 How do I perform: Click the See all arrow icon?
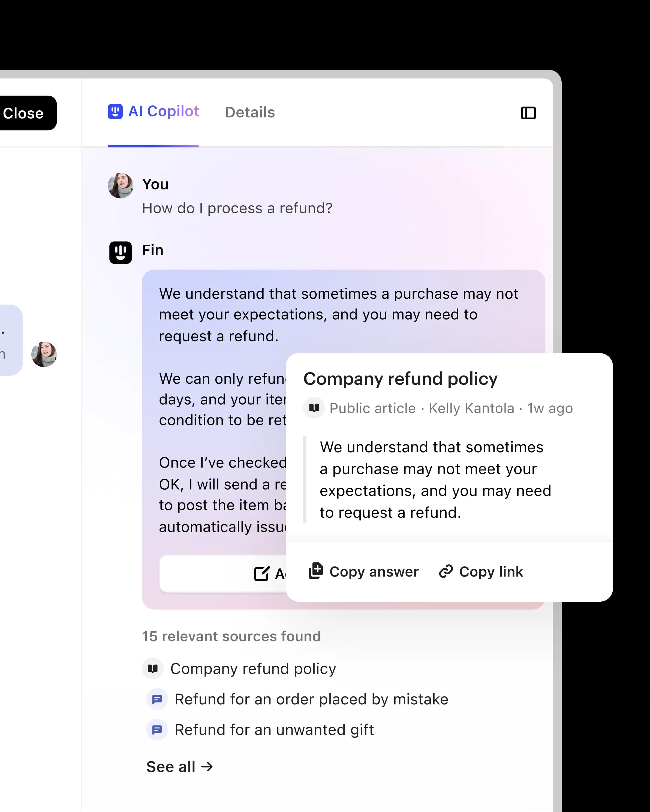207,766
